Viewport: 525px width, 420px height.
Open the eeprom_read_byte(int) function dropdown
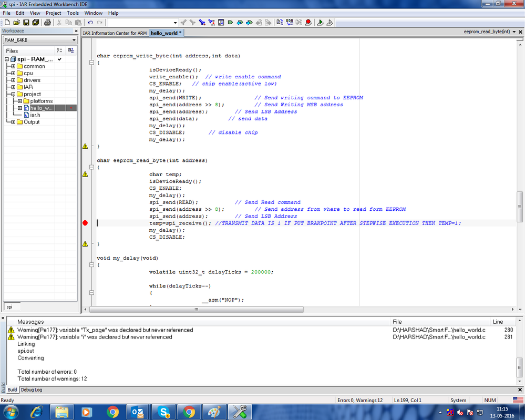click(x=513, y=32)
